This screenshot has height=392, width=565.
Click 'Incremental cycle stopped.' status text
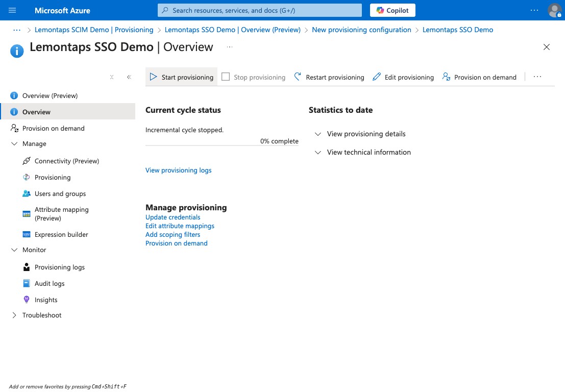pos(184,130)
